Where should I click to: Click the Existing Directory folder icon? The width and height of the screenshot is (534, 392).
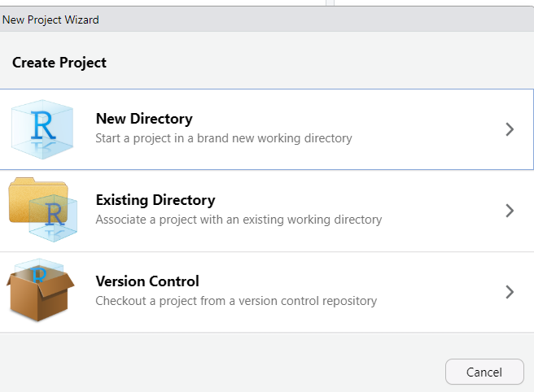41,210
